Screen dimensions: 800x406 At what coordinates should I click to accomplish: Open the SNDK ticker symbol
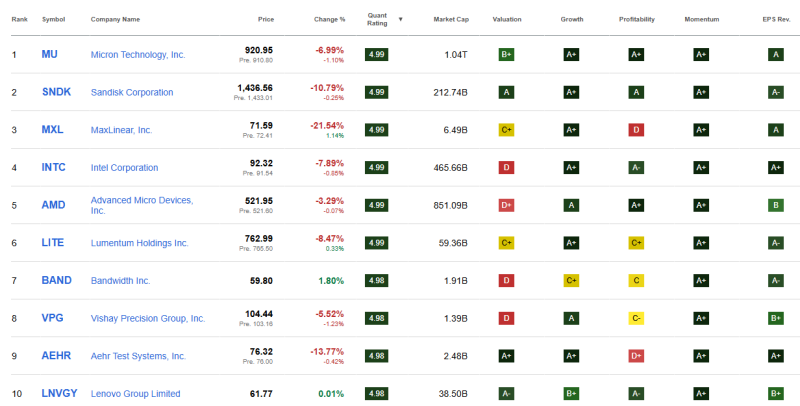pyautogui.click(x=57, y=92)
